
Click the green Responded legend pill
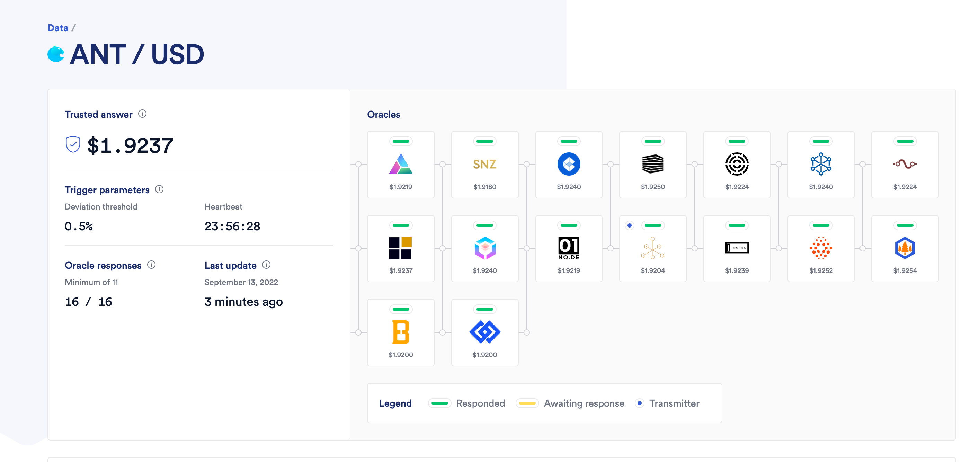pyautogui.click(x=439, y=403)
